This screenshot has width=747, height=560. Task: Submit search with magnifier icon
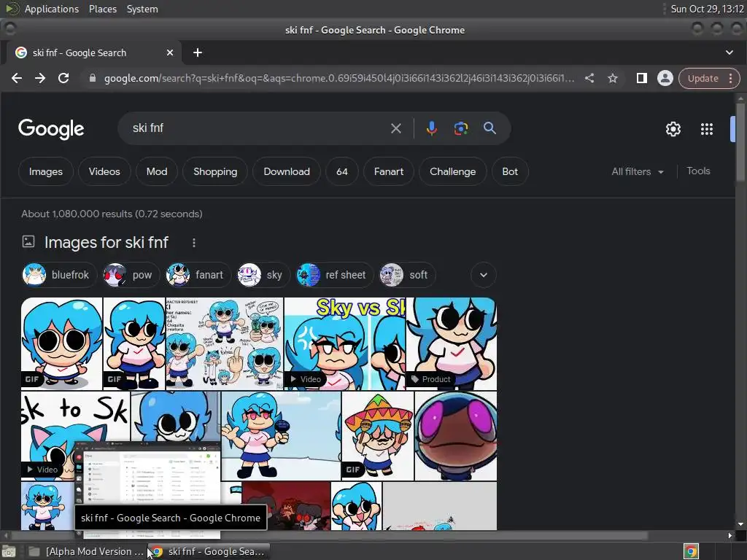[489, 128]
